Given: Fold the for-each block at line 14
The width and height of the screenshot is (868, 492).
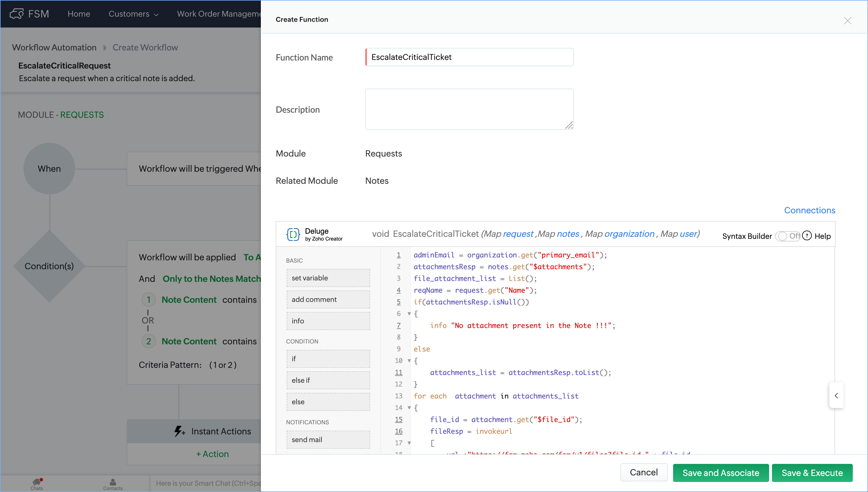Looking at the screenshot, I should (x=409, y=407).
